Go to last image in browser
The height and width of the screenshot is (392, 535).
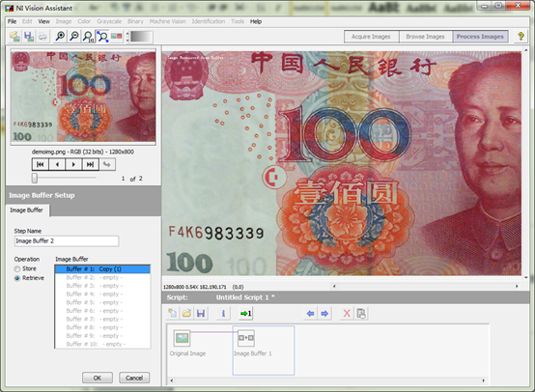90,164
